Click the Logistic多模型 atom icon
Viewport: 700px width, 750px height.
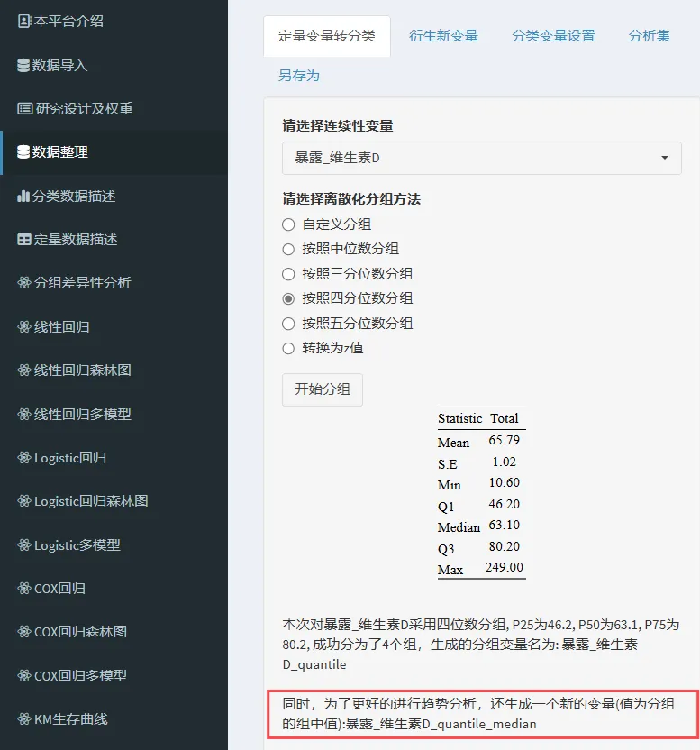(24, 544)
